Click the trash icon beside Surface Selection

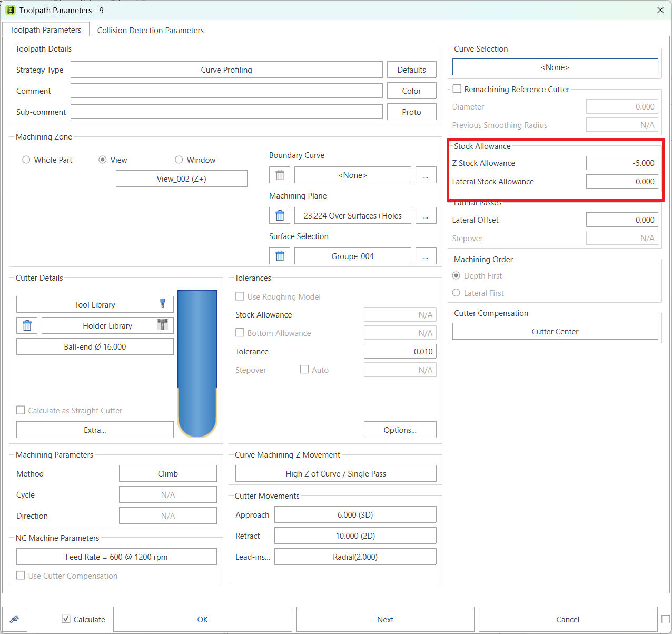pos(280,256)
